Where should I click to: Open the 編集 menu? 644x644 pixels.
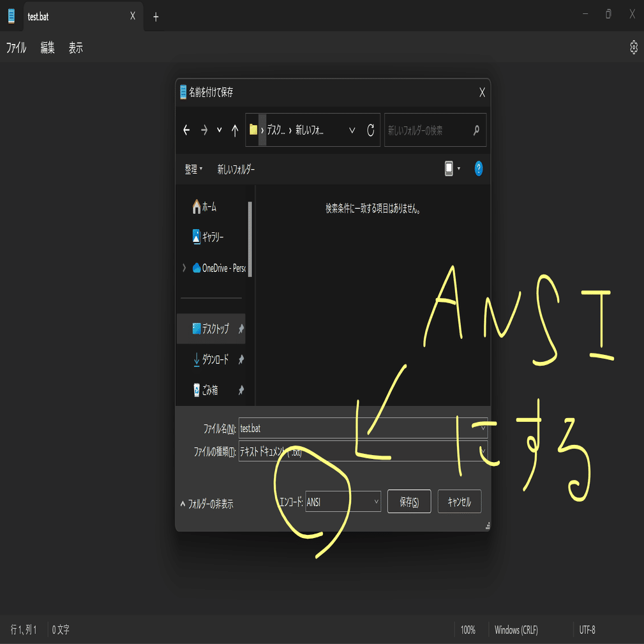47,47
